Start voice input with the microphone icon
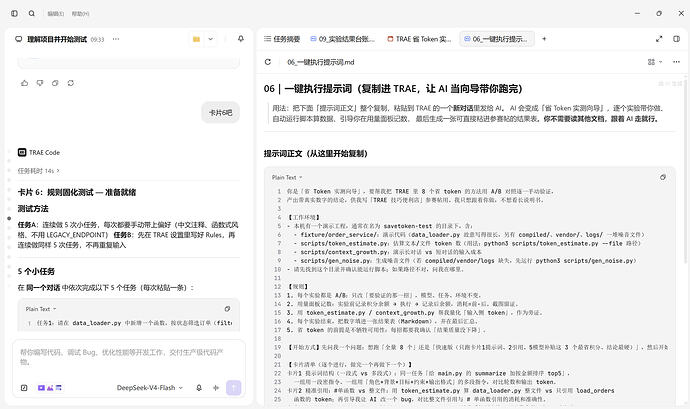This screenshot has width=690, height=409. [x=199, y=388]
